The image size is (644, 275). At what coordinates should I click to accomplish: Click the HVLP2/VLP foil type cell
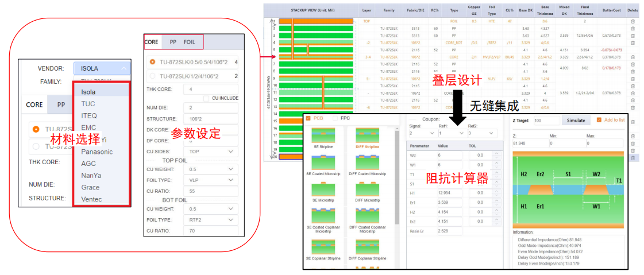click(x=492, y=57)
